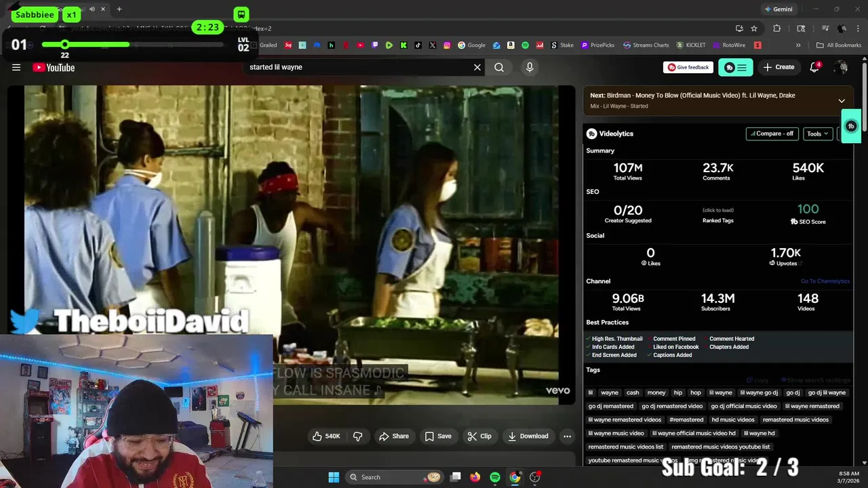The image size is (868, 488).
Task: Open the Spotify bookmark icon
Action: pos(525,45)
